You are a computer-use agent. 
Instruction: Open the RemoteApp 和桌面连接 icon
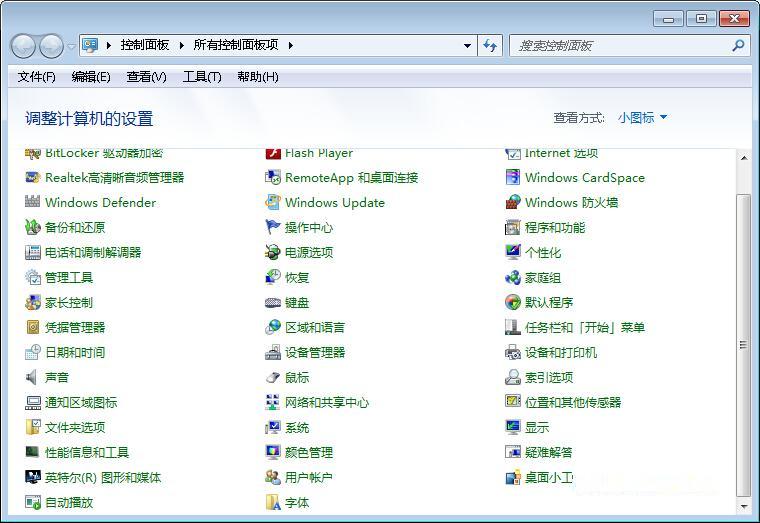pyautogui.click(x=273, y=177)
